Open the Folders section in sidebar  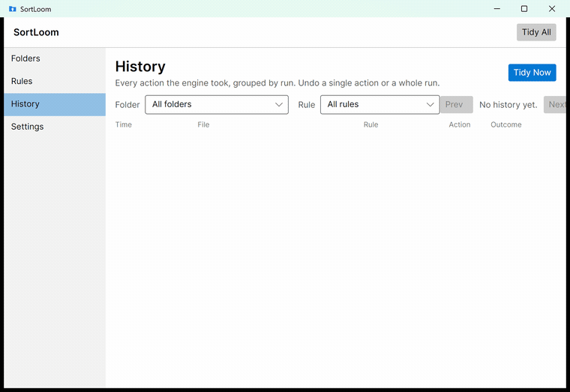point(55,58)
